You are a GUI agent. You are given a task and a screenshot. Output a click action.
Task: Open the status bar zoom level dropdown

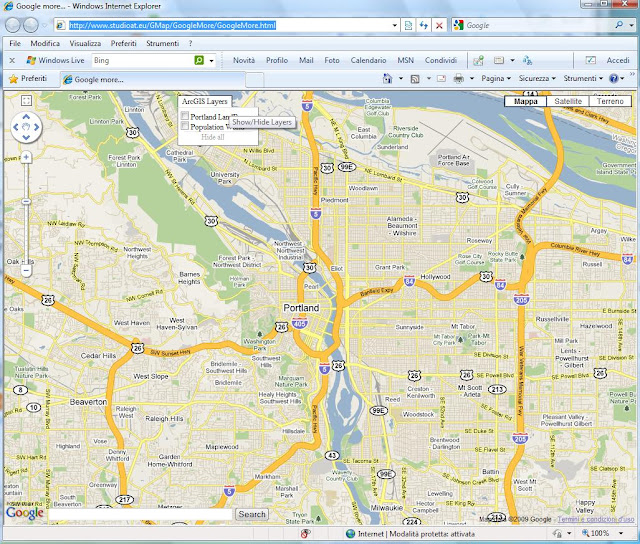point(621,533)
